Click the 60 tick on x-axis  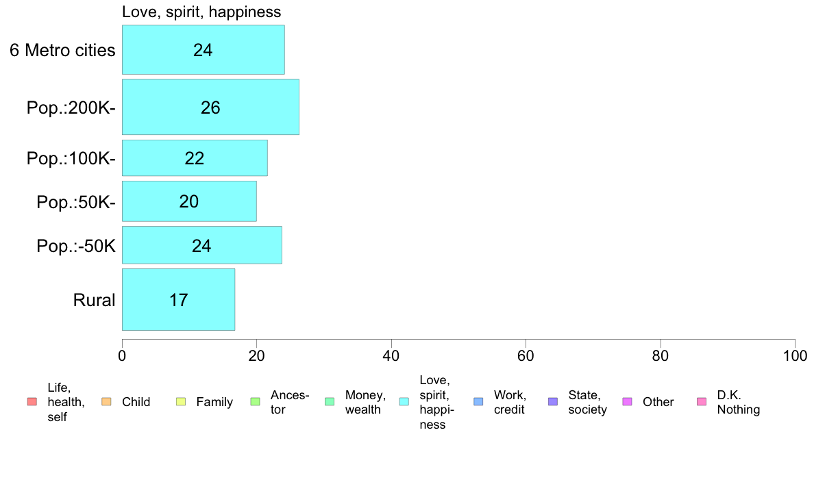pos(526,355)
